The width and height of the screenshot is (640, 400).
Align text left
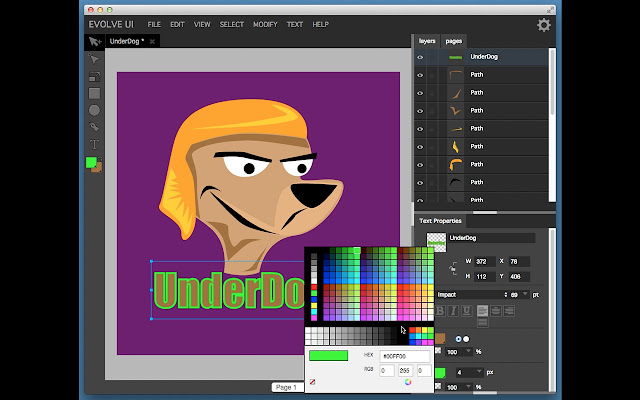[x=482, y=311]
